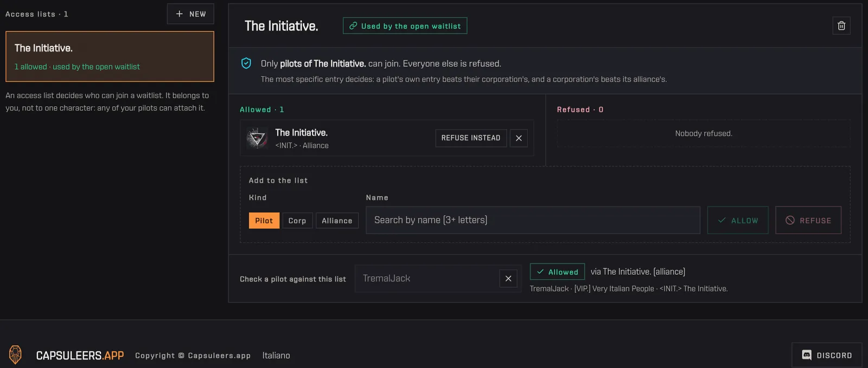Click the Capsuleers.app logo icon
This screenshot has width=868, height=368.
coord(15,355)
